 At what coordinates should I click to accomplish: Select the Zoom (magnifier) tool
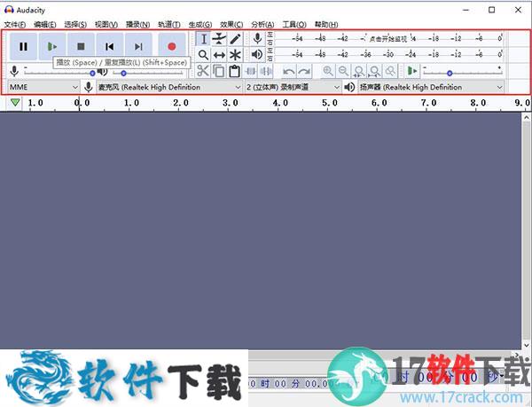point(203,55)
